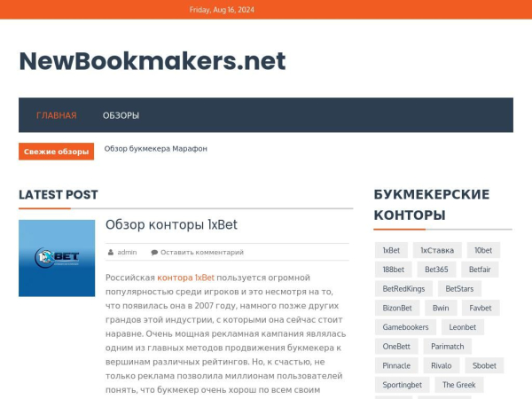Open the Обзор конторы 1xBet post title
The image size is (532, 399).
coord(171,224)
